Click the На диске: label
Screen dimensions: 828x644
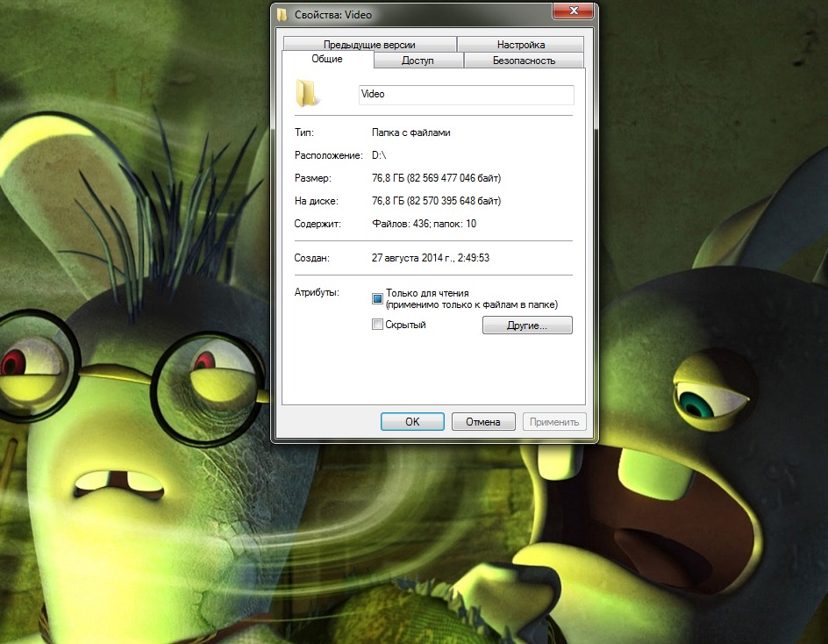point(317,201)
